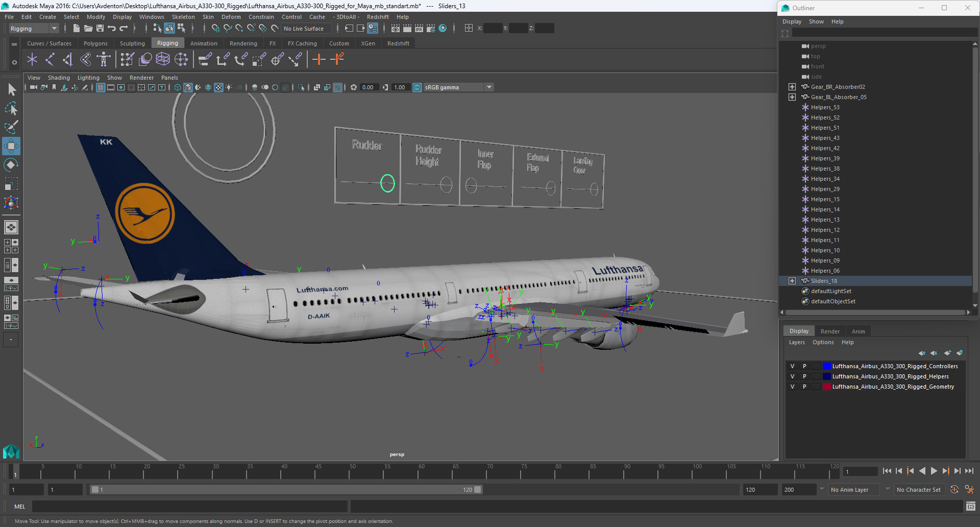Click the Controllers layer blue color swatch
The image size is (980, 527).
(826, 366)
